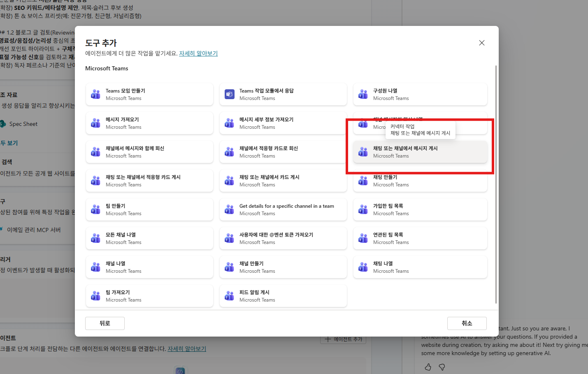Click '이메일 관리 MCP 서버' in background page
Screen dimensions: 588x374
pyautogui.click(x=34, y=230)
